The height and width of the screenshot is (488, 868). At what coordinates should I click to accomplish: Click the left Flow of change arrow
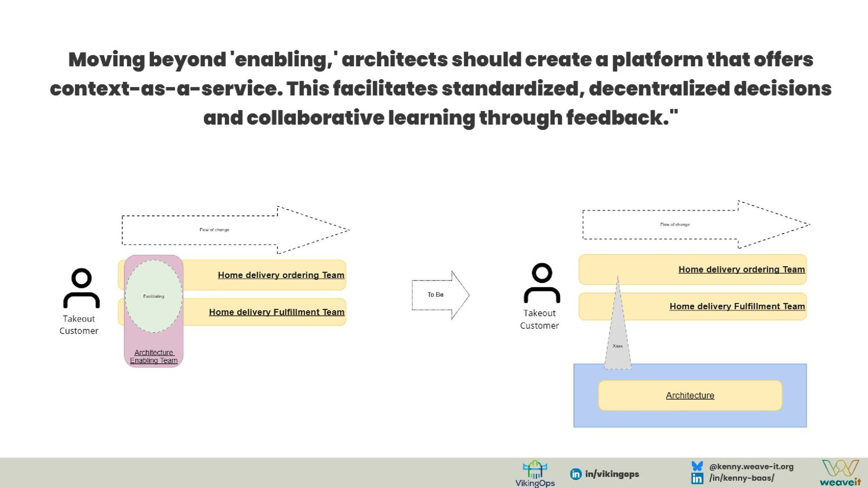tap(214, 230)
